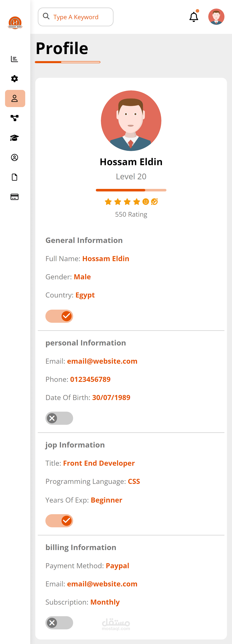Image resolution: width=232 pixels, height=644 pixels.
Task: Click the large profile avatar picture
Action: (131, 121)
